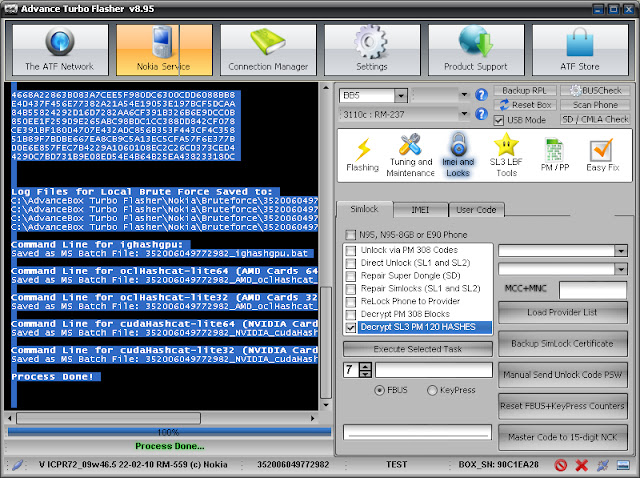Open Imei and Locks section
640x478 pixels.
coord(458,155)
